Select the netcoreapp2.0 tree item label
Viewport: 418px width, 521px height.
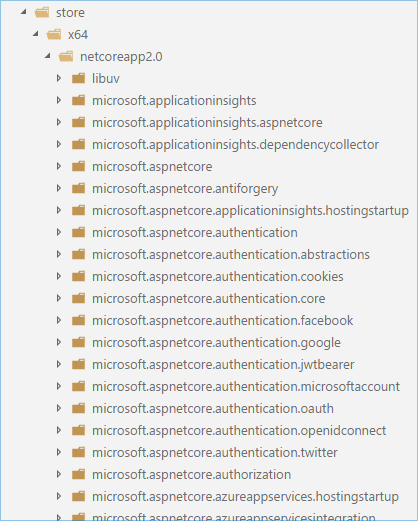[x=121, y=57]
